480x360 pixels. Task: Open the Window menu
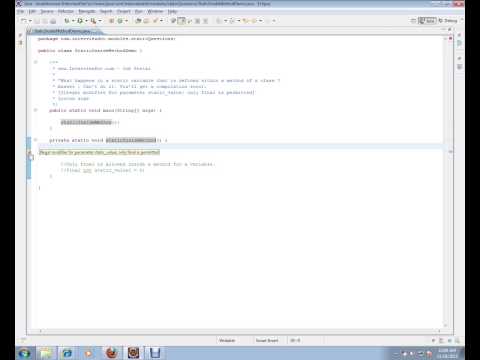[x=155, y=11]
